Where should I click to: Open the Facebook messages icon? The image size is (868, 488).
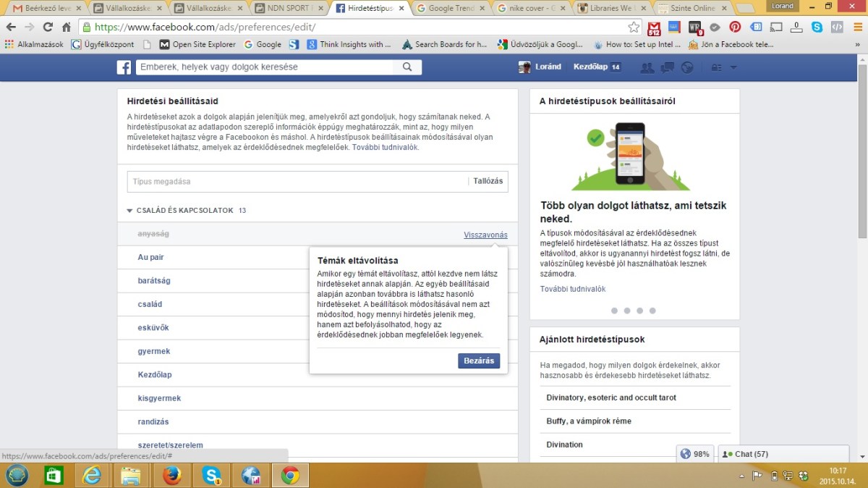(667, 67)
